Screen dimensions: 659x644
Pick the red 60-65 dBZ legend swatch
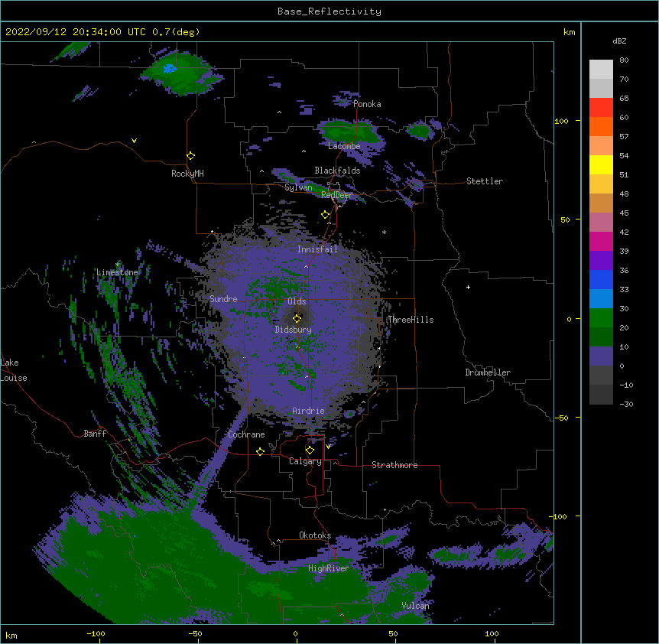click(601, 108)
